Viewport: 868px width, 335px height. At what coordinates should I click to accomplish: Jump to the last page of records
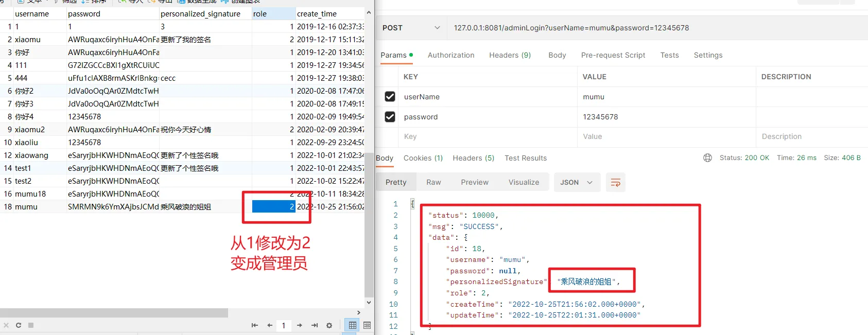click(x=315, y=325)
